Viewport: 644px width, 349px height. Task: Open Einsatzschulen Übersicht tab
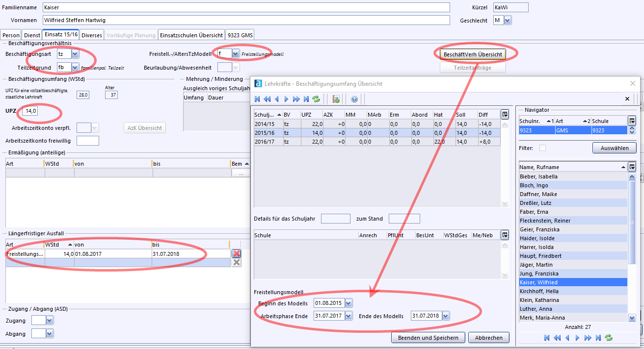coord(191,35)
